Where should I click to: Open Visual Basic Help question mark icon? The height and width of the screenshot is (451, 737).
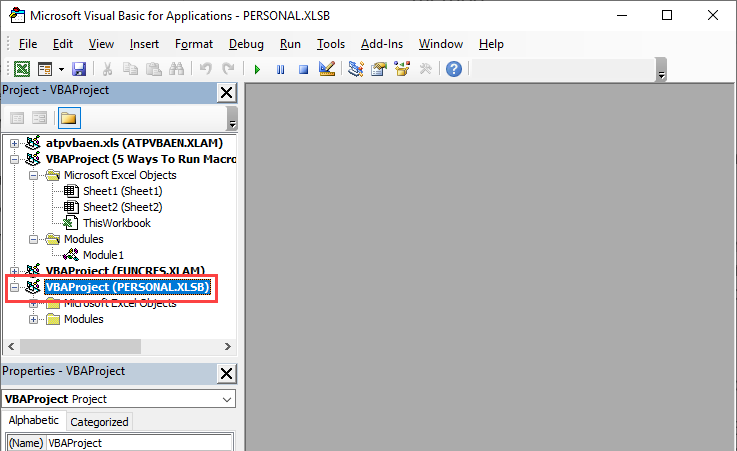454,69
